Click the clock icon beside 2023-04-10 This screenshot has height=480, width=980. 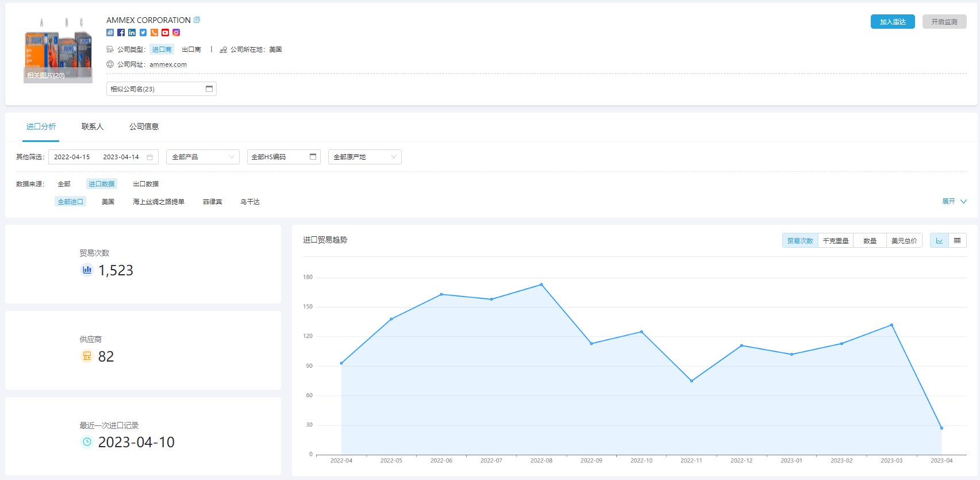point(87,442)
